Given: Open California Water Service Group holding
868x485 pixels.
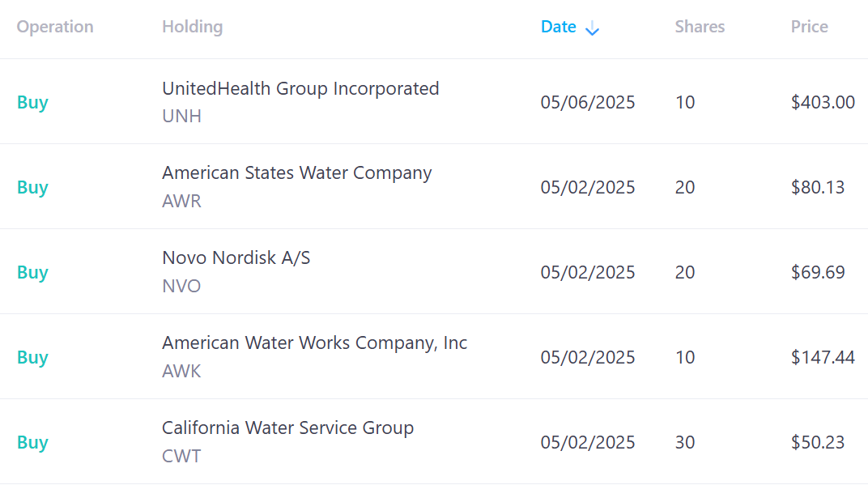Looking at the screenshot, I should [x=288, y=428].
